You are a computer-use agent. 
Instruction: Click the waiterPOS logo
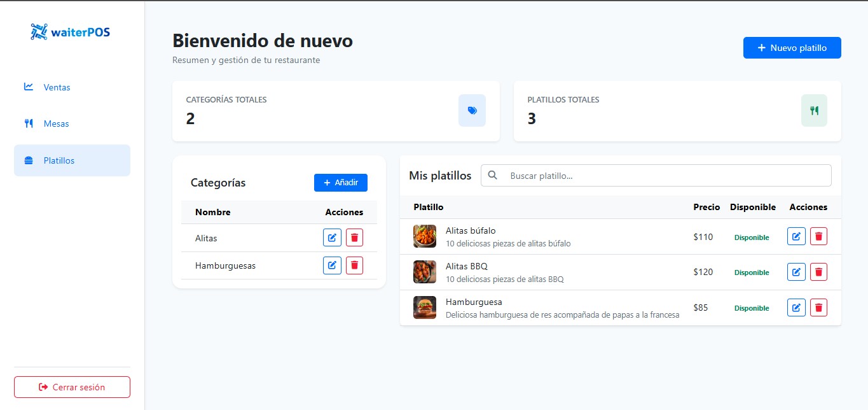pos(71,32)
